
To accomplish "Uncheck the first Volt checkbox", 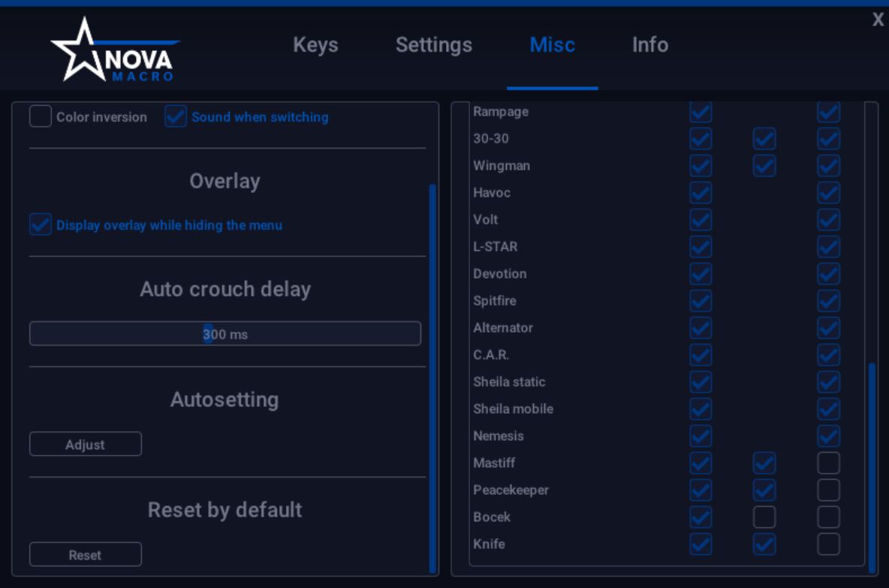I will click(x=701, y=219).
